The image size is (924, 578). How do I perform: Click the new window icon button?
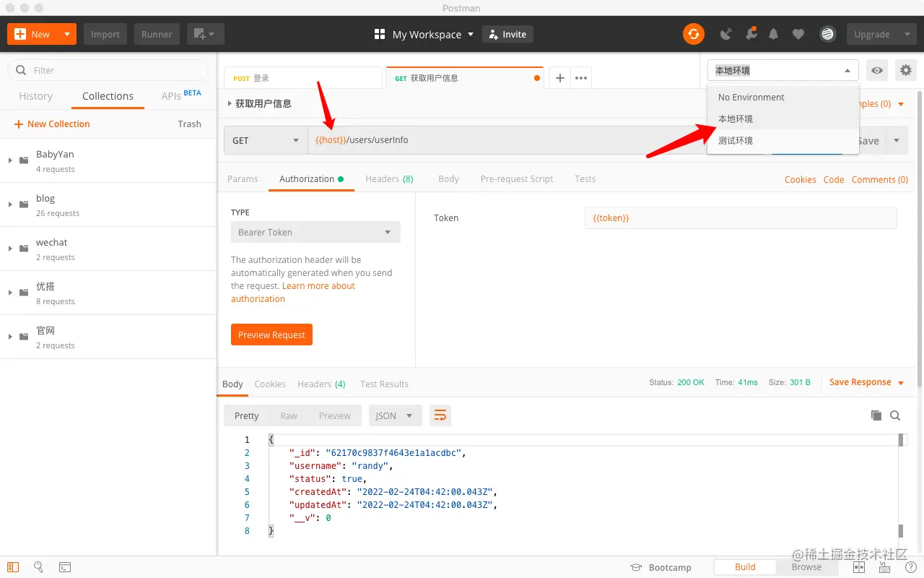(x=206, y=34)
